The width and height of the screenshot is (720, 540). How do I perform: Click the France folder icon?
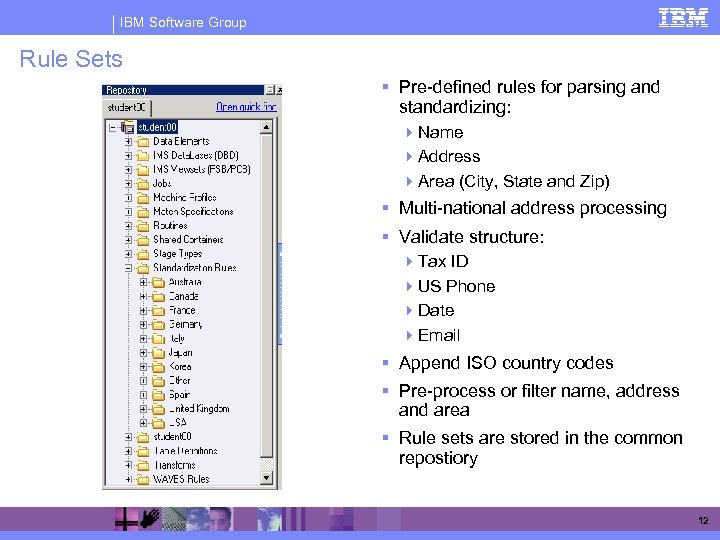158,310
